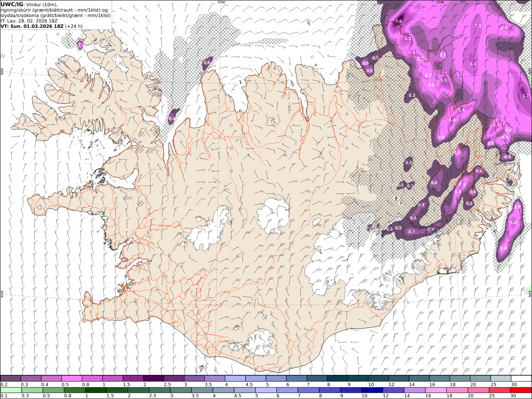Click the '(+24 h)' forecast offset
The width and height of the screenshot is (532, 399).
(74, 26)
